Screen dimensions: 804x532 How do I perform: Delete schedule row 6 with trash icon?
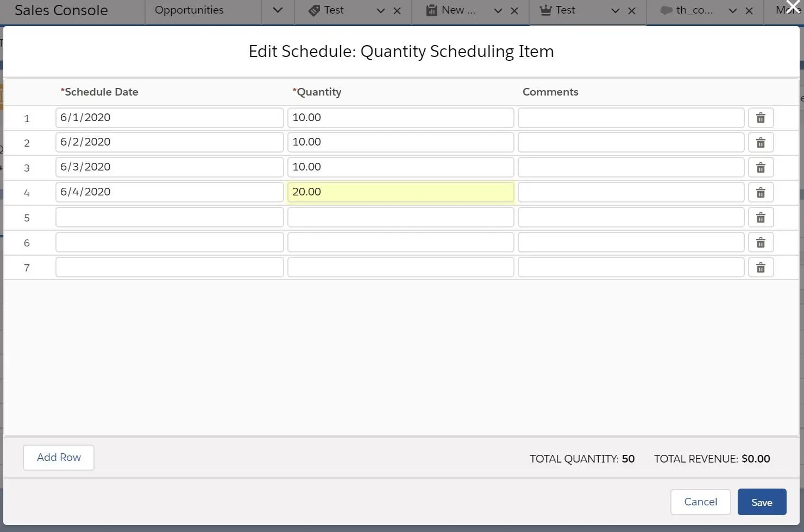click(761, 243)
